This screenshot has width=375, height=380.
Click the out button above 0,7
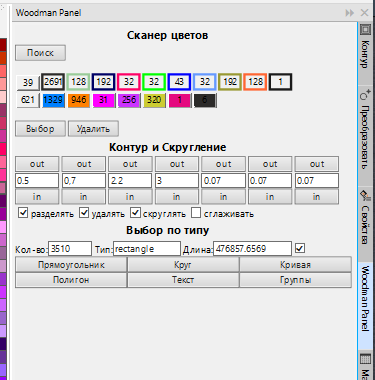pos(84,164)
